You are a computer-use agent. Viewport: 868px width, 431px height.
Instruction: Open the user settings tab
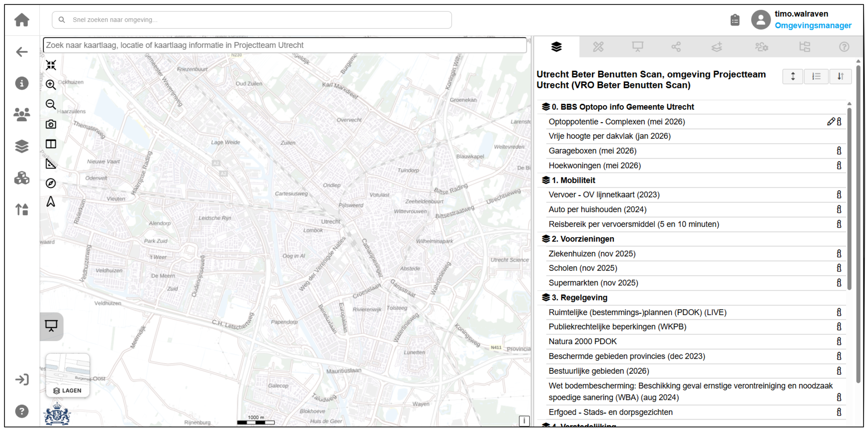tap(762, 47)
